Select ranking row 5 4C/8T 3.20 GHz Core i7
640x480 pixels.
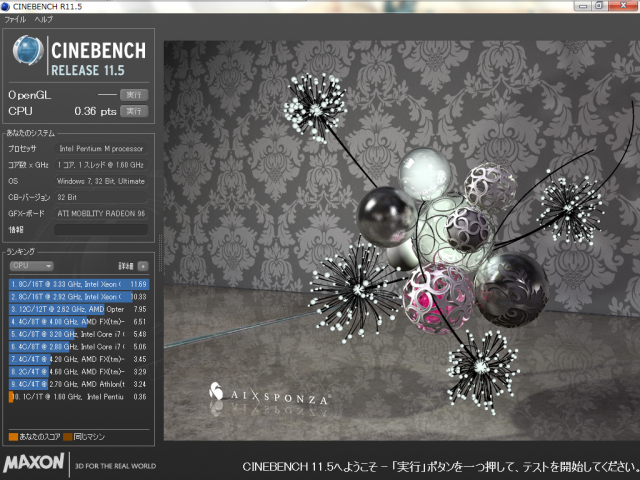pyautogui.click(x=79, y=334)
